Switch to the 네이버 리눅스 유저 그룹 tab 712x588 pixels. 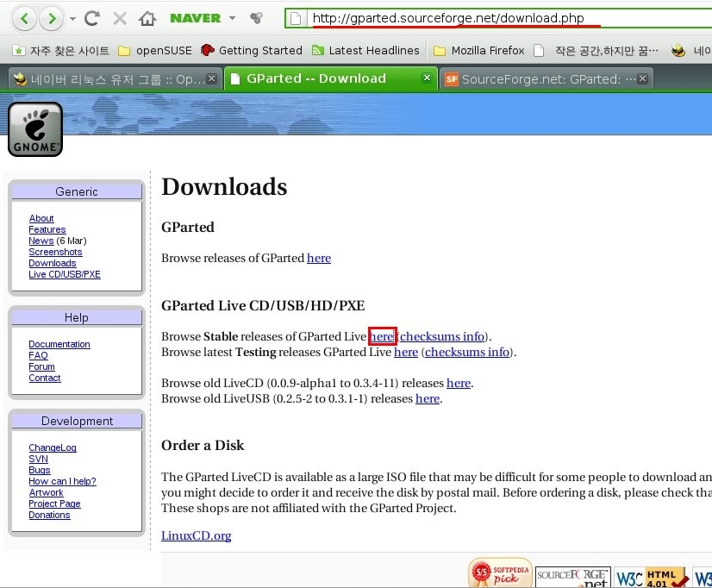click(x=116, y=79)
